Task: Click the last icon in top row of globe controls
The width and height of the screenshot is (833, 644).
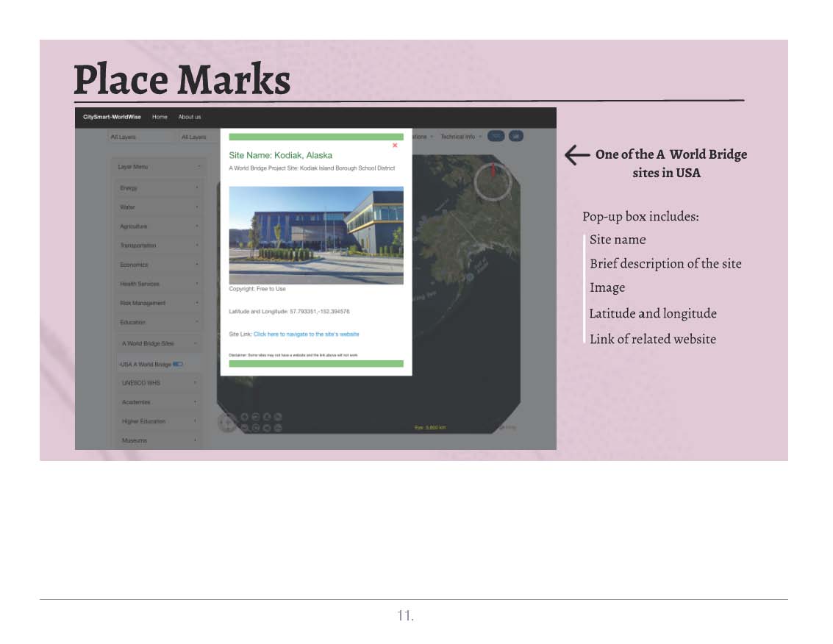Action: click(x=277, y=416)
